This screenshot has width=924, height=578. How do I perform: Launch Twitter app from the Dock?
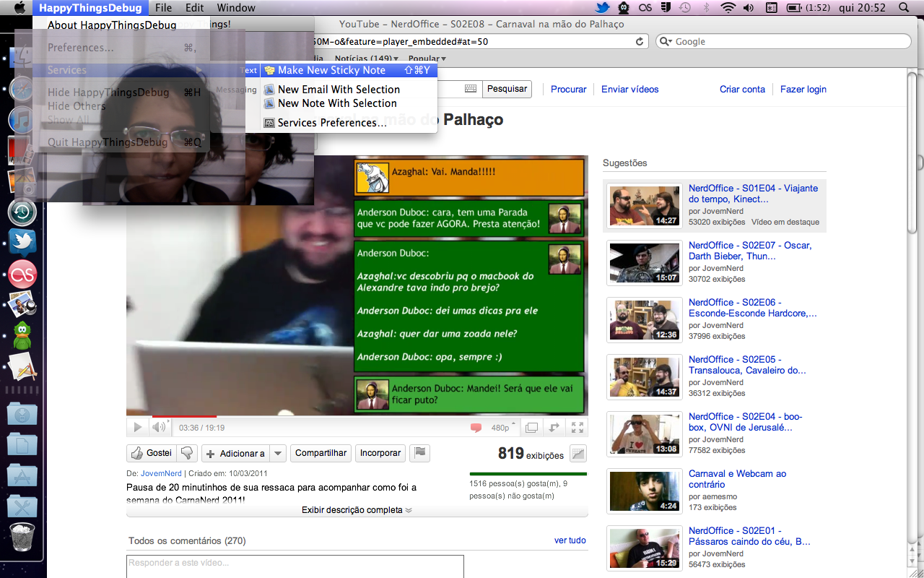pyautogui.click(x=22, y=243)
